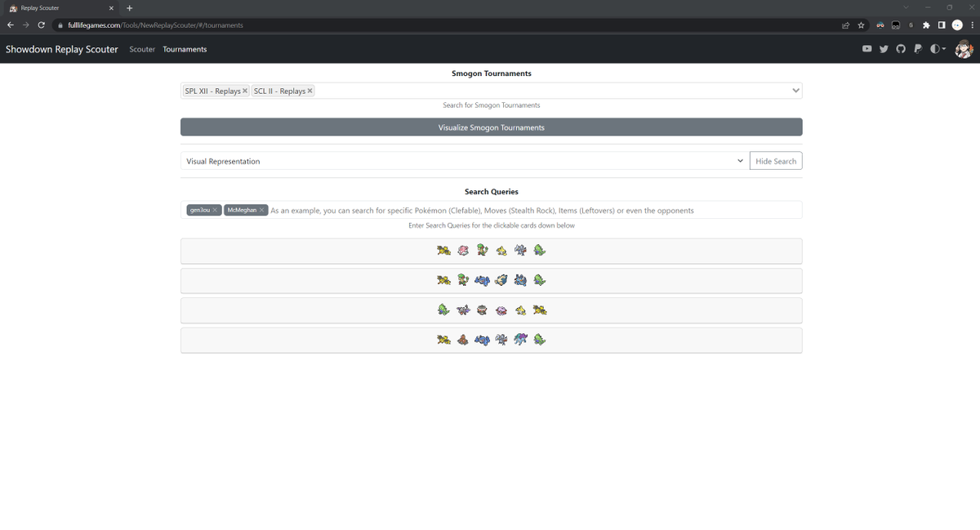Click the YouTube icon in the top bar
This screenshot has height=530, width=980.
pos(866,48)
